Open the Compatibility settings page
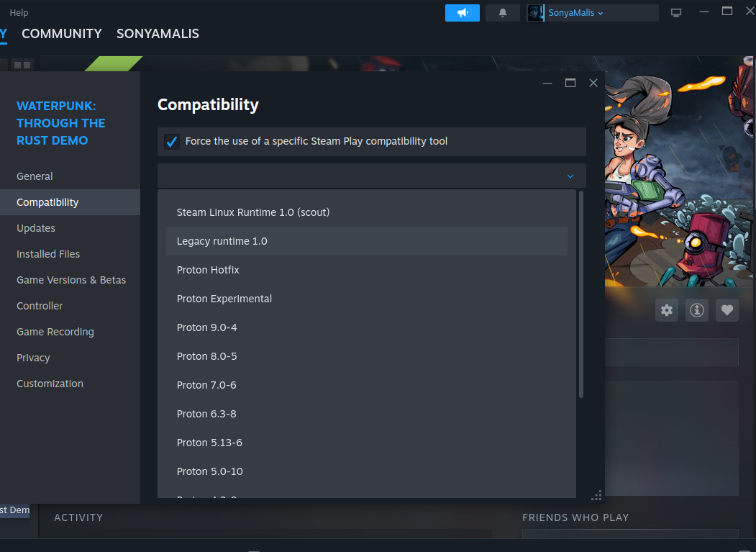 (x=70, y=202)
